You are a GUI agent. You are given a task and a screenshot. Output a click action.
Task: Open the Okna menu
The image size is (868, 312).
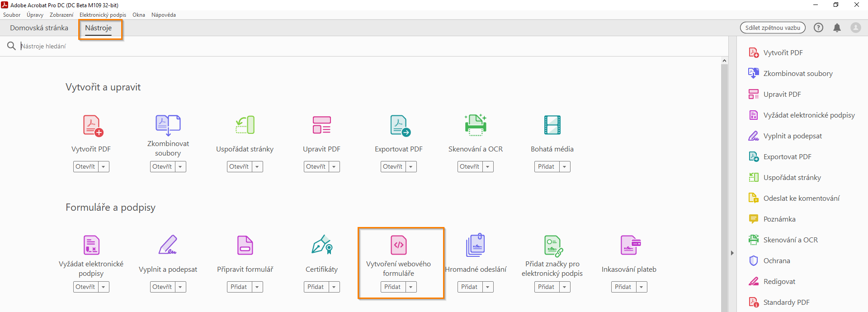[x=139, y=15]
